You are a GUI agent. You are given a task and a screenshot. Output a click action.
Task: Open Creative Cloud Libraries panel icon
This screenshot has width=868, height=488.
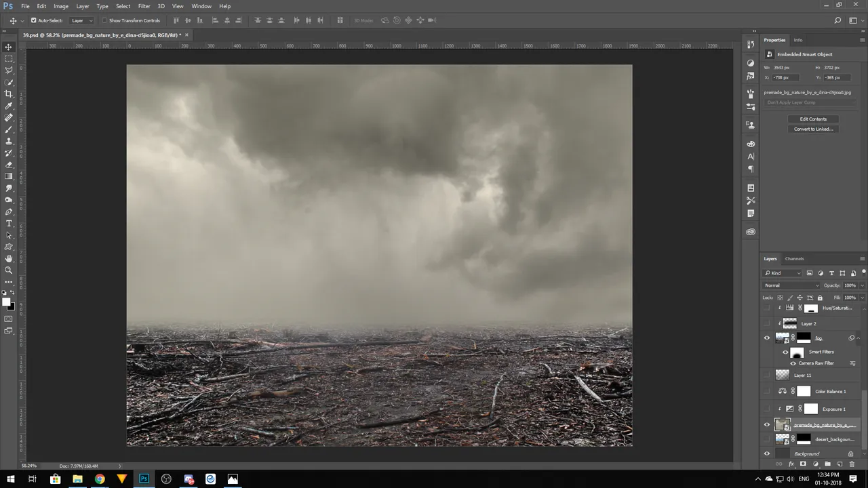(751, 232)
